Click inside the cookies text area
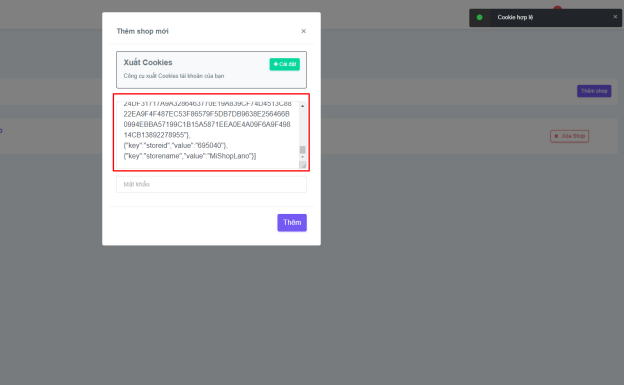This screenshot has width=625, height=385. [x=208, y=135]
